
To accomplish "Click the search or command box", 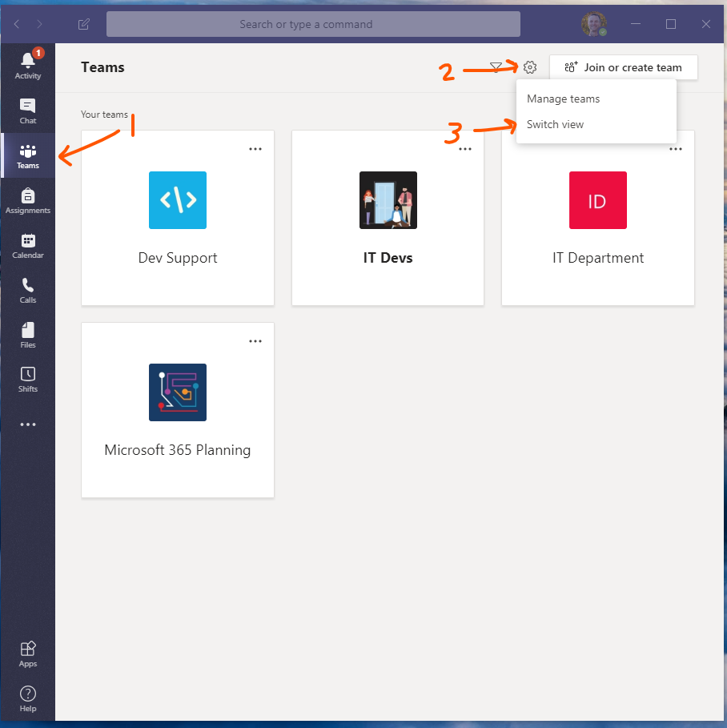I will (x=313, y=24).
